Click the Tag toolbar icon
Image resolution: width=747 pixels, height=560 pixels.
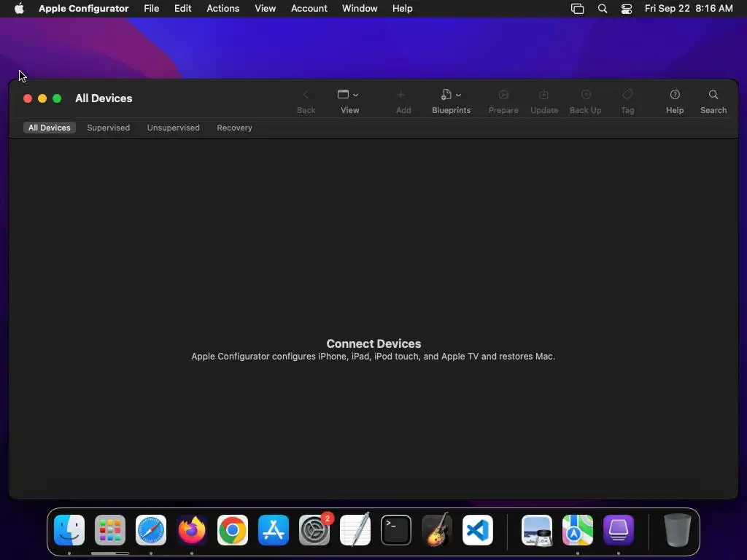tap(627, 95)
